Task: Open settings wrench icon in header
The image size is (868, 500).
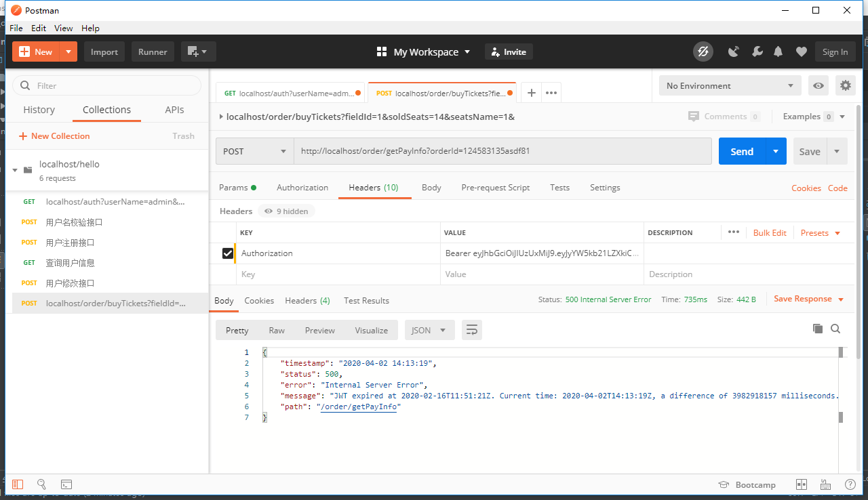Action: (757, 51)
